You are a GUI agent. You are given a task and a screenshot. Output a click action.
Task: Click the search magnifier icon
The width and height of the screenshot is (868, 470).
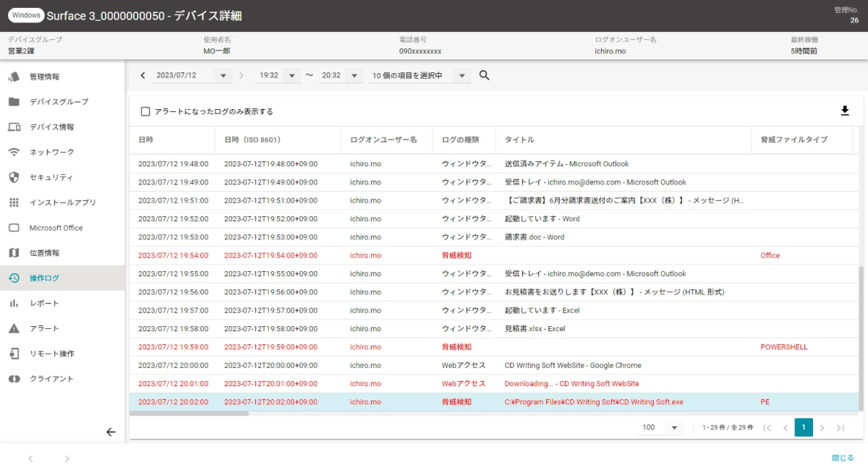485,75
